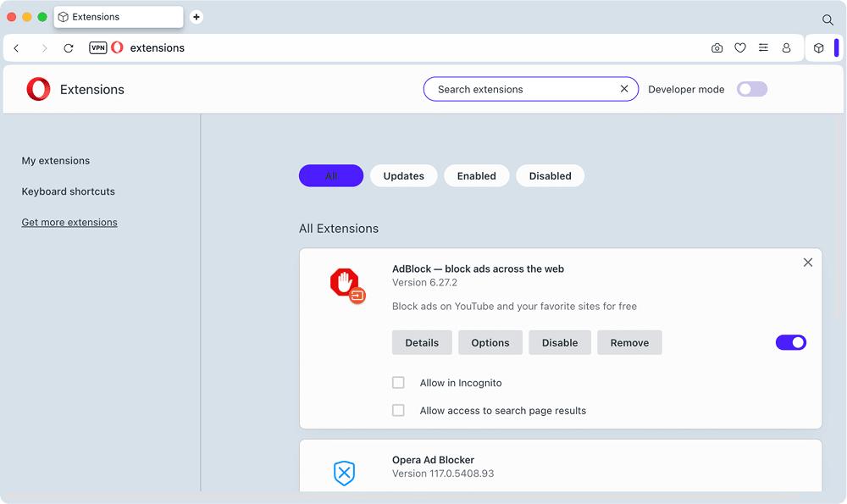Image resolution: width=847 pixels, height=504 pixels.
Task: Reload the current page
Action: [x=69, y=48]
